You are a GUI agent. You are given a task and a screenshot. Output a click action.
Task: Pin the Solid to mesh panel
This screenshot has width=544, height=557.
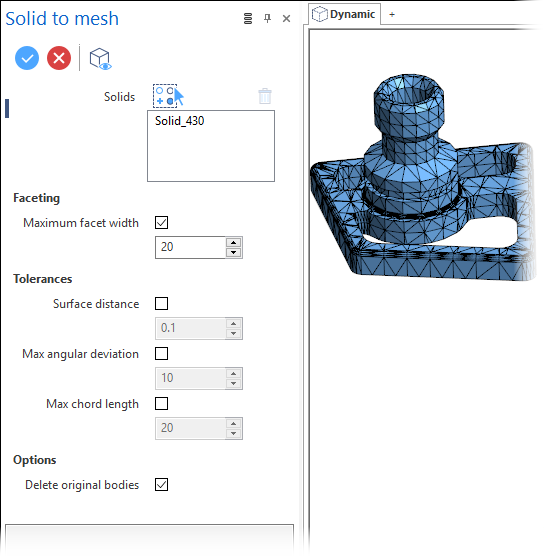[268, 18]
